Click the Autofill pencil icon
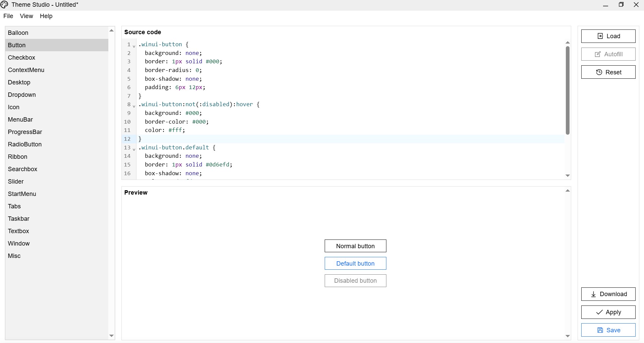 pos(598,54)
